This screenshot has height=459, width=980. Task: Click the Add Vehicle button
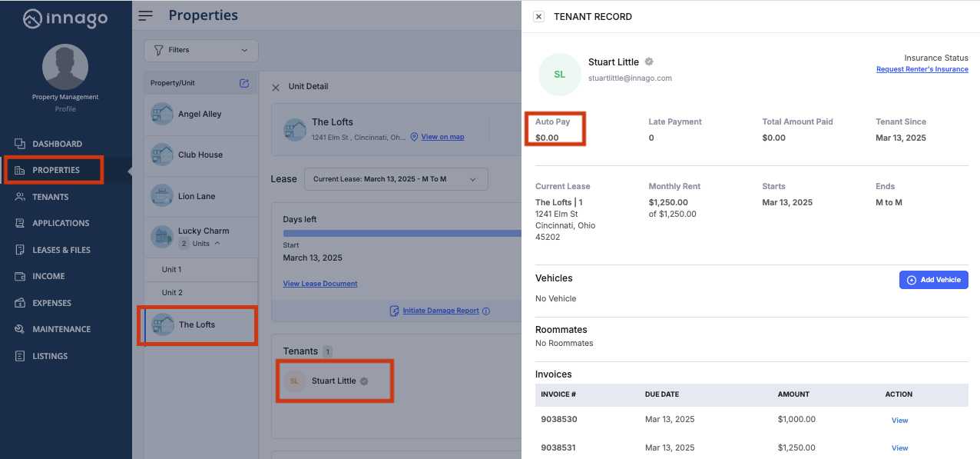click(x=933, y=280)
